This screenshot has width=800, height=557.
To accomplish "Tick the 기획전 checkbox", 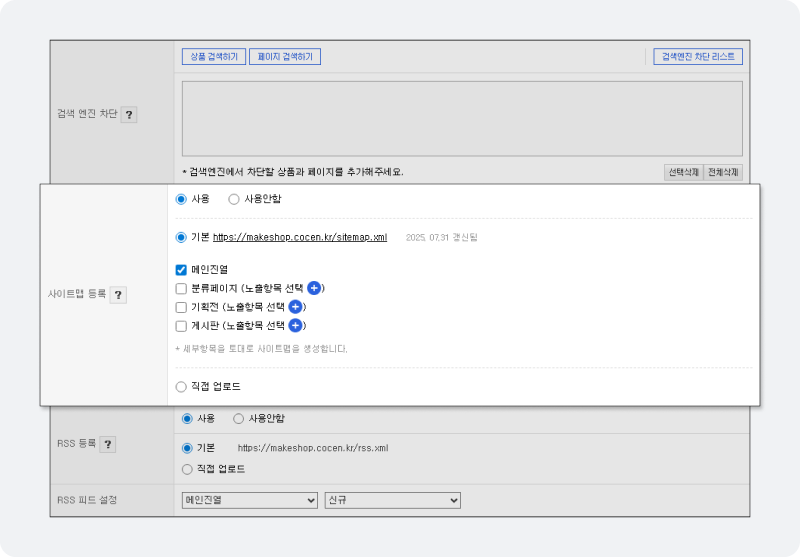I will tap(181, 307).
